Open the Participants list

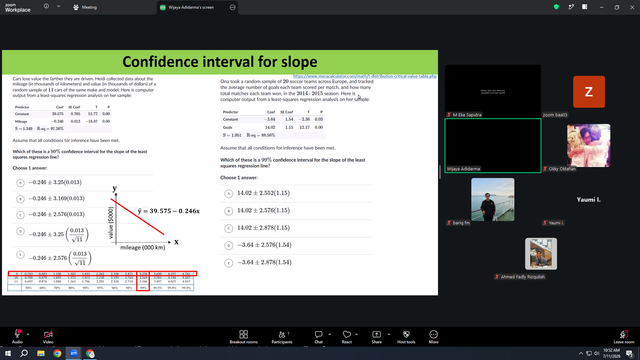(282, 337)
